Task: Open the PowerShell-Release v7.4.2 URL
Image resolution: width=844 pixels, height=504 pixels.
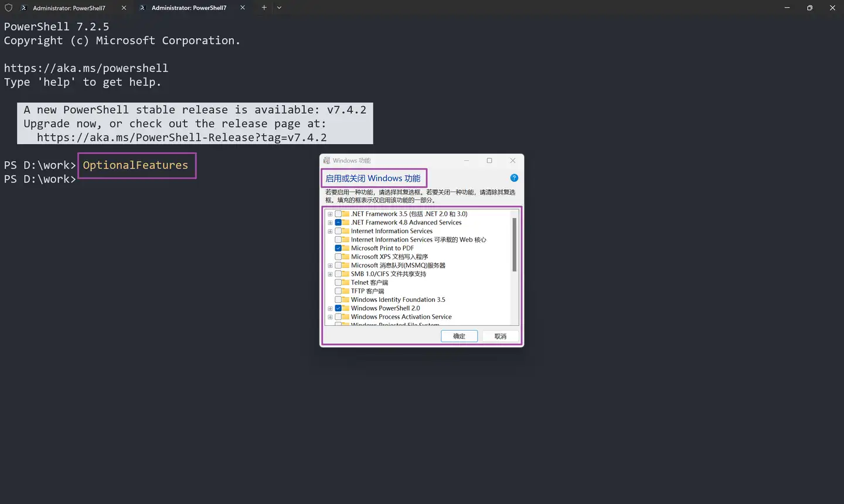Action: pyautogui.click(x=182, y=137)
